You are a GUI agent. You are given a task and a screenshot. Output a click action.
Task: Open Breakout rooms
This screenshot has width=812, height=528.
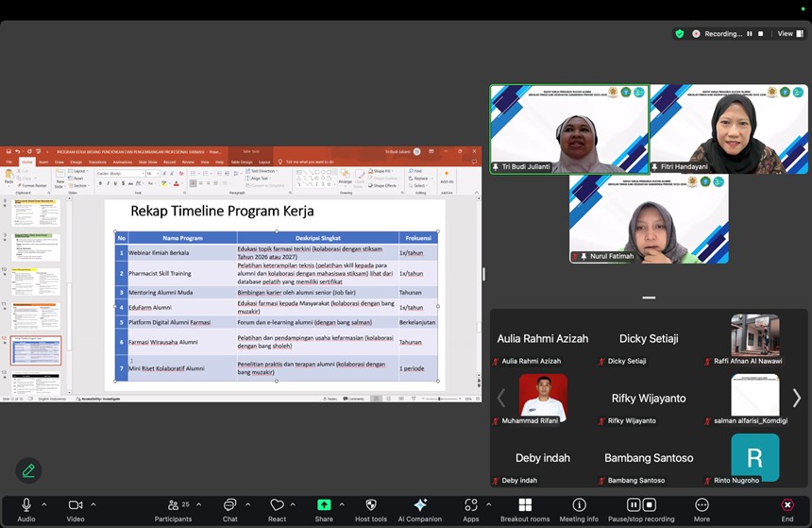pyautogui.click(x=525, y=509)
